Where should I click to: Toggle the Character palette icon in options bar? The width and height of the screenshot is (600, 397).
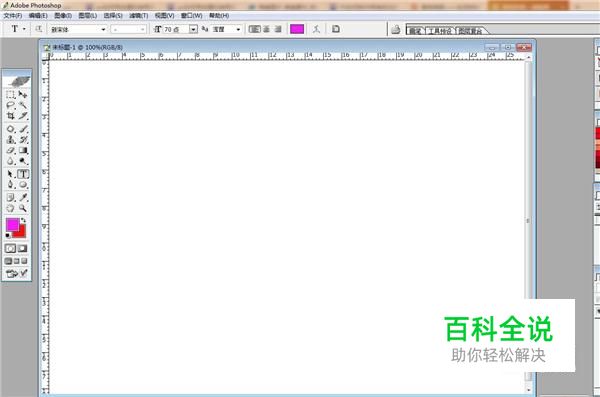point(336,29)
